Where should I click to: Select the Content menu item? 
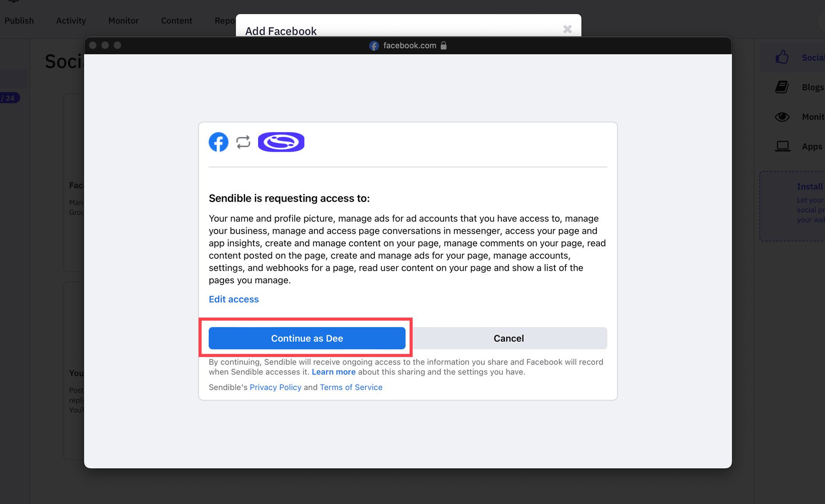tap(176, 21)
